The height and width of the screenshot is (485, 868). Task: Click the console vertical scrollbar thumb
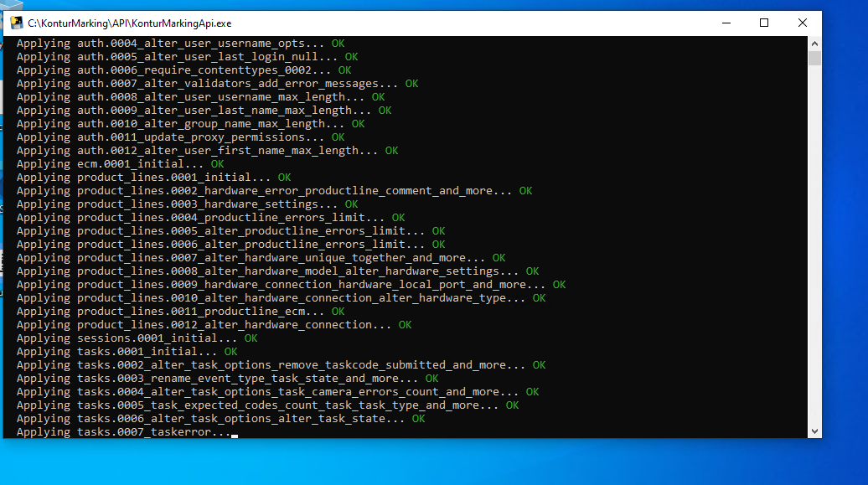pos(814,58)
